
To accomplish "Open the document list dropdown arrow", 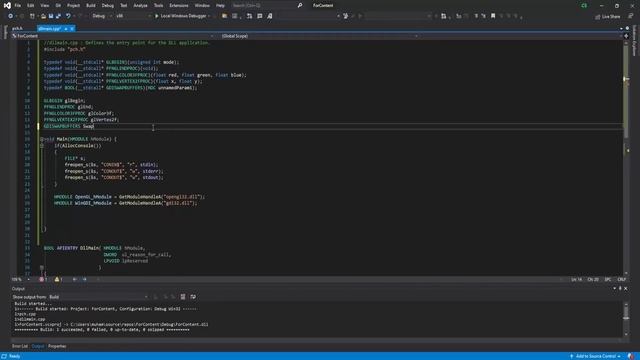I will [622, 29].
